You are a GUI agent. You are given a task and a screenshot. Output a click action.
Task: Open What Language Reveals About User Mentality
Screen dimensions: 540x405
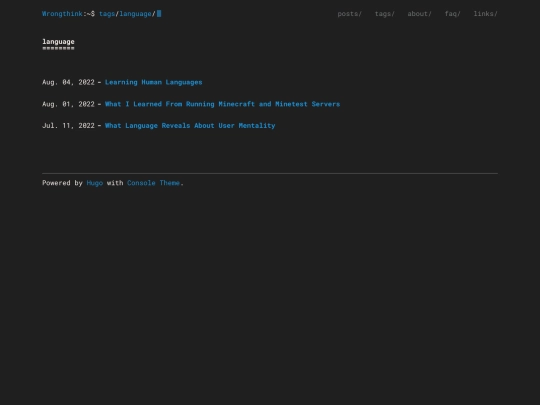[x=190, y=126]
